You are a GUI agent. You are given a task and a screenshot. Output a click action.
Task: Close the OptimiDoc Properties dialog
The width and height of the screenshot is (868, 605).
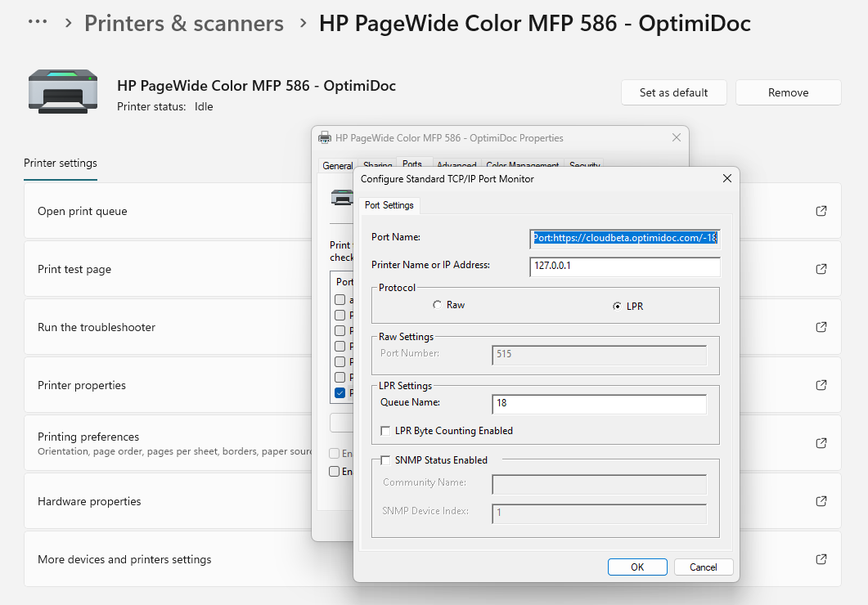pos(677,137)
